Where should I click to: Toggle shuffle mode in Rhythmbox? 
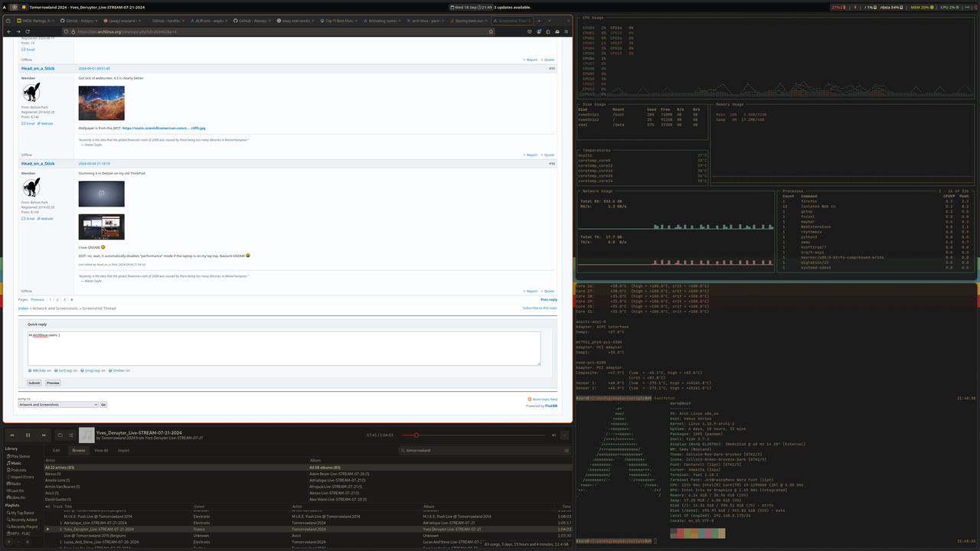[70, 435]
